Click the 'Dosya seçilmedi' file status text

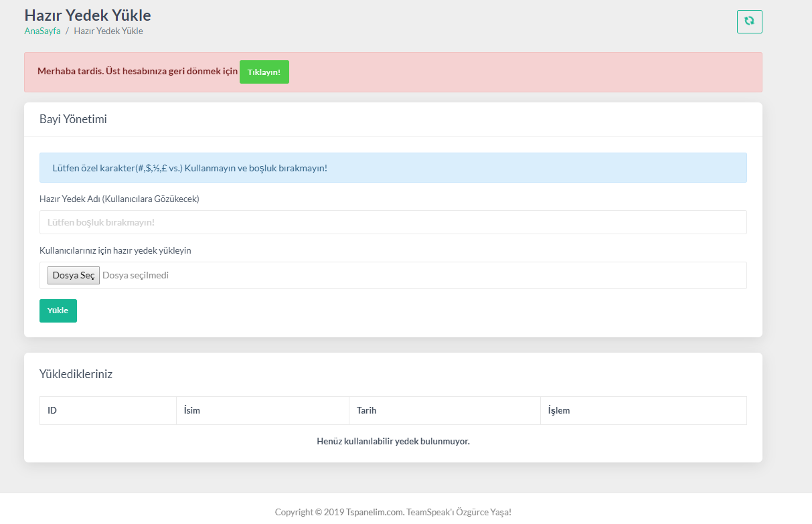(135, 275)
